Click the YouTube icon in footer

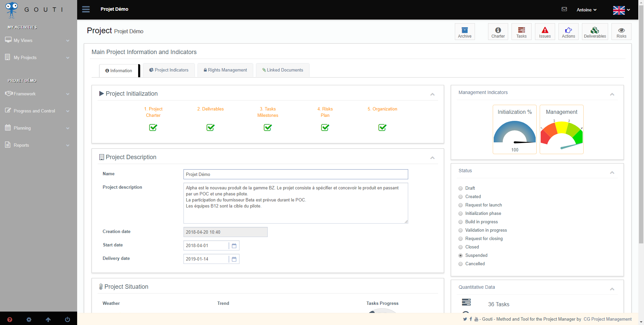[476, 319]
